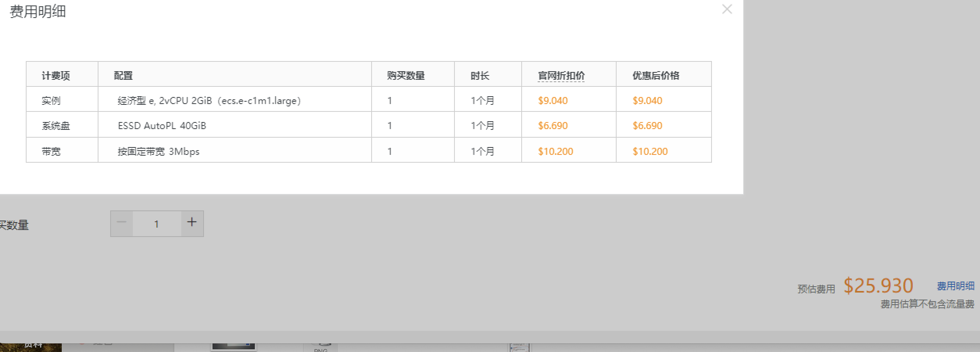This screenshot has width=980, height=352.
Task: Click the 计费项 column header
Action: point(56,75)
